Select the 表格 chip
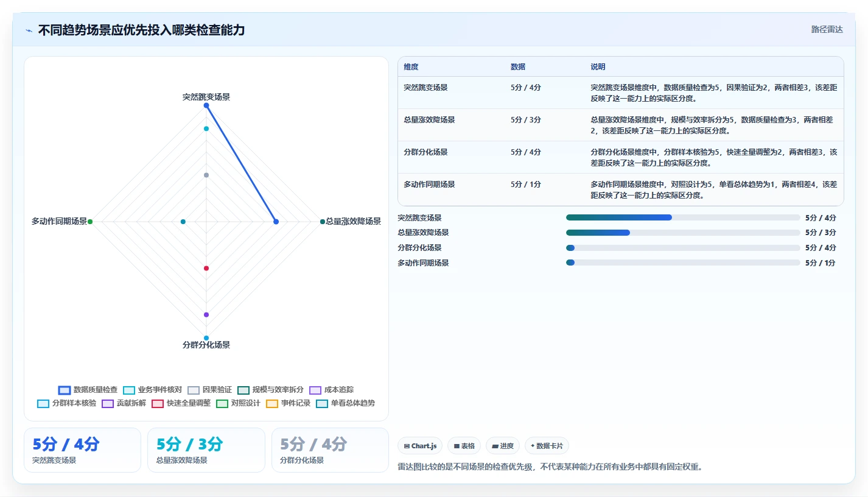The height and width of the screenshot is (497, 868). click(x=464, y=446)
